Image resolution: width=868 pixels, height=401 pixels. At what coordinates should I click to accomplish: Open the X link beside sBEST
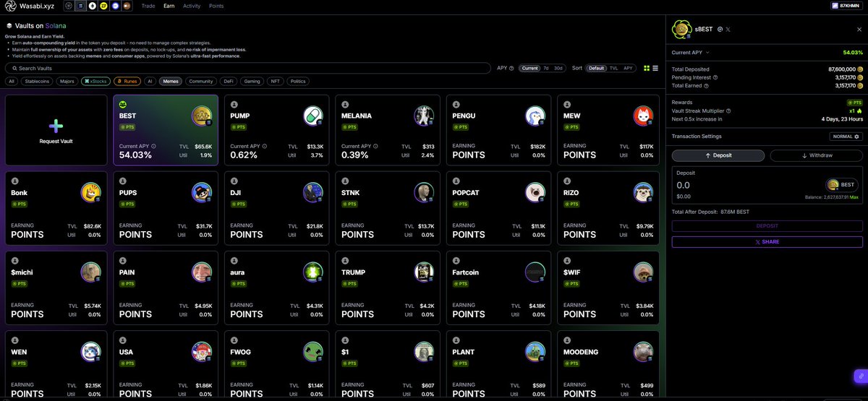728,29
